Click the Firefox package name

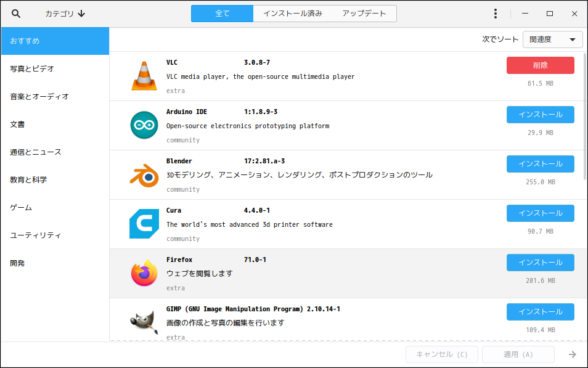tap(179, 260)
